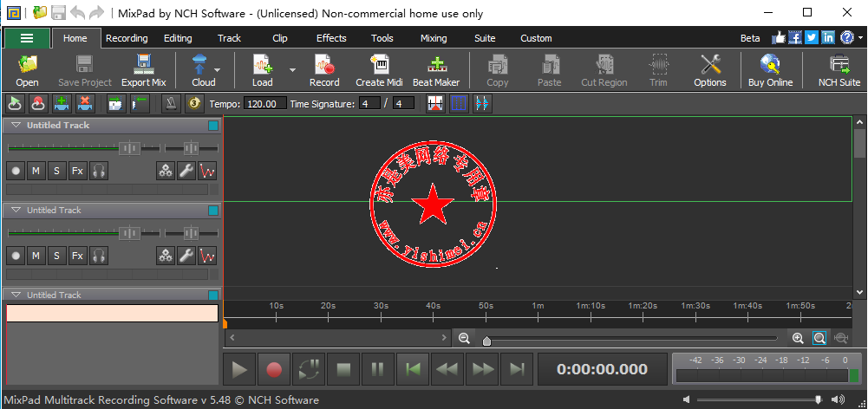The image size is (868, 409).
Task: Click the thumbs-up like icon
Action: [779, 37]
